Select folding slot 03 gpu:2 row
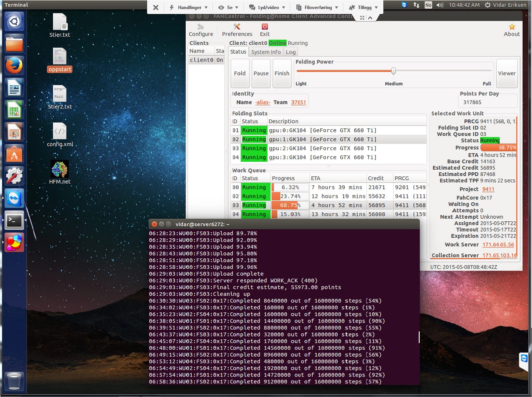The width and height of the screenshot is (532, 397). 329,148
